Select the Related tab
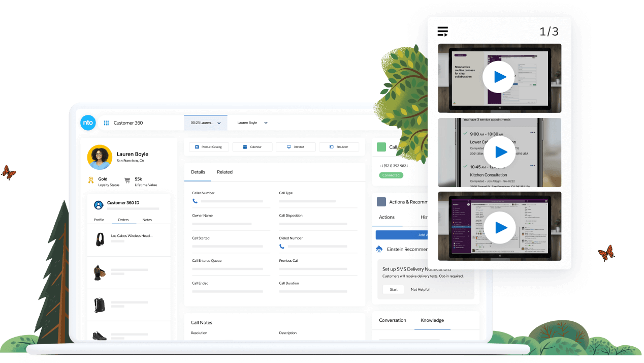The height and width of the screenshot is (363, 644). [x=224, y=172]
